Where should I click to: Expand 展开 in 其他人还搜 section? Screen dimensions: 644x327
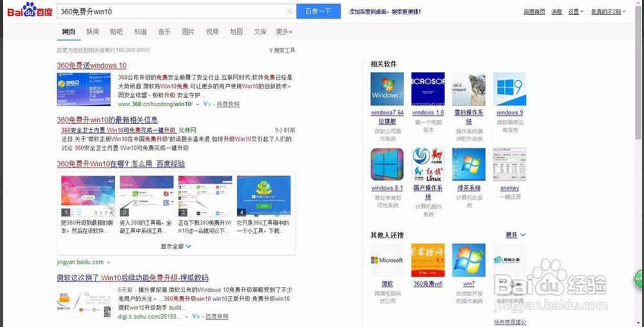(515, 235)
